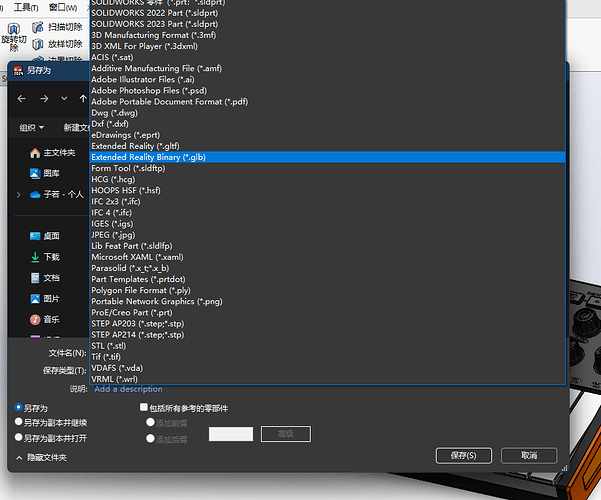Click the Revolved Cut tool icon
The height and width of the screenshot is (500, 601).
[x=13, y=28]
